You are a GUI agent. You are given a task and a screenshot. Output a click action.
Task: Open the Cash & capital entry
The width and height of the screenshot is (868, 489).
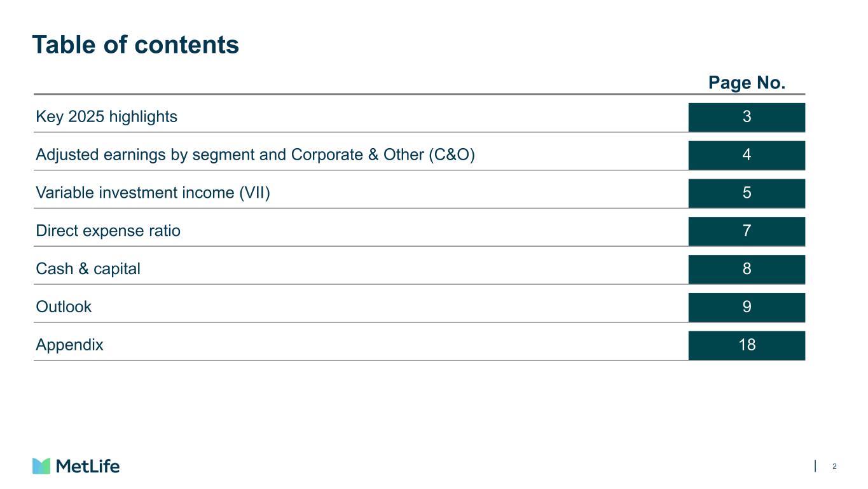[88, 269]
